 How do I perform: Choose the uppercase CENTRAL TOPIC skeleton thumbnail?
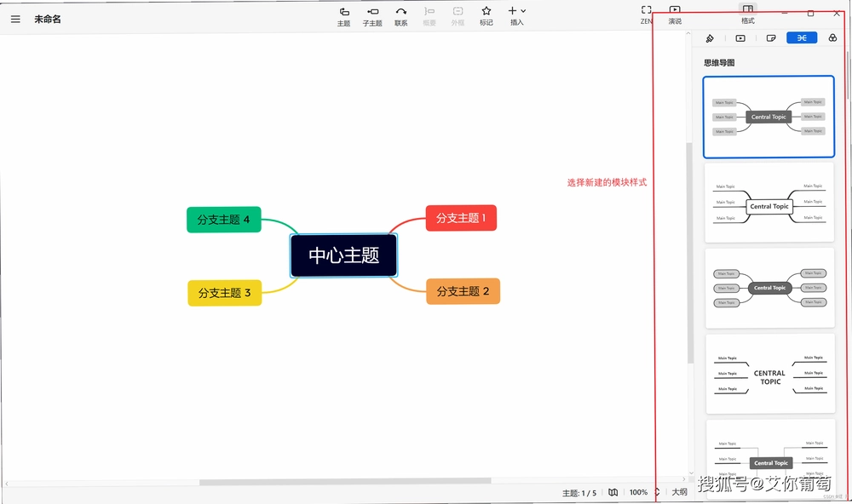tap(770, 374)
